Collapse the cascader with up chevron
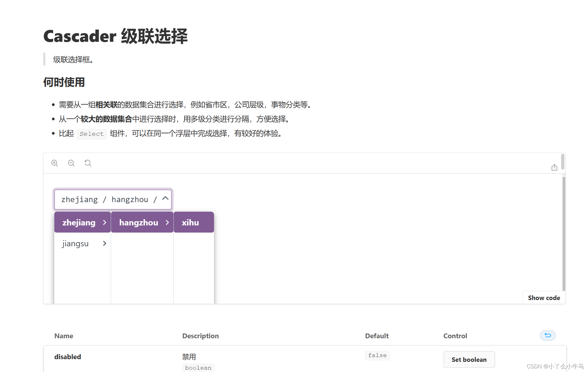The height and width of the screenshot is (372, 588). click(165, 198)
